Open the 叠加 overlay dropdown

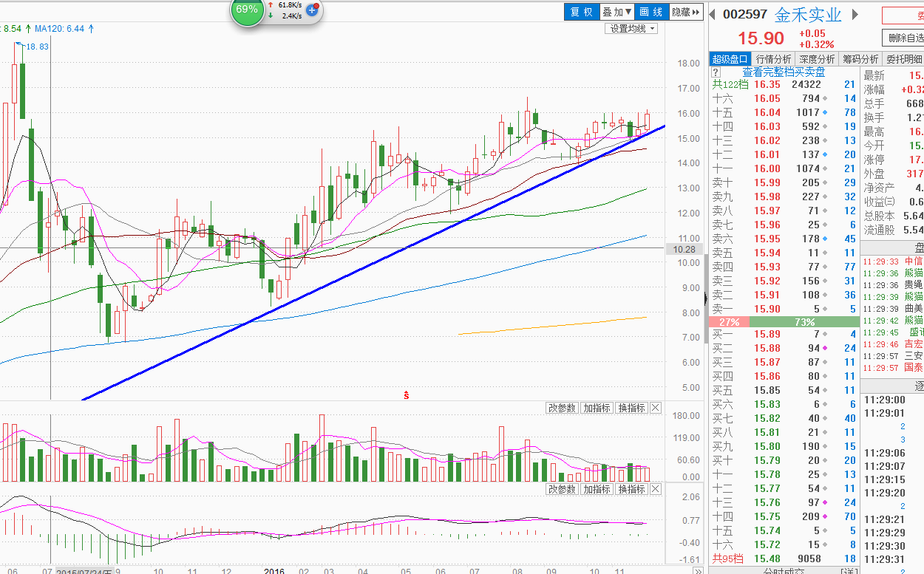[617, 12]
